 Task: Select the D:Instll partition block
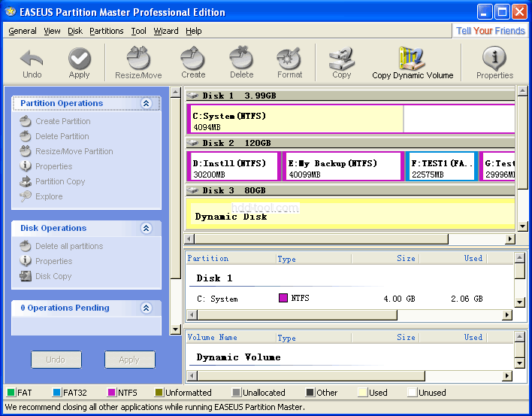234,166
